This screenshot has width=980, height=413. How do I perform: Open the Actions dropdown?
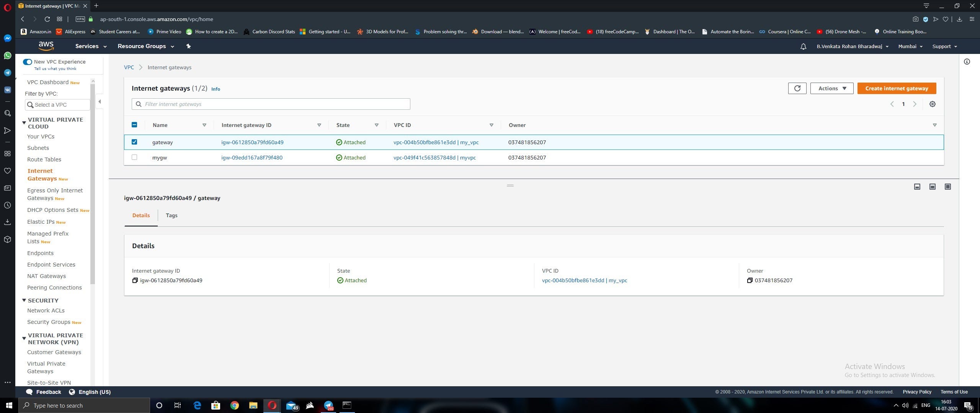pyautogui.click(x=832, y=88)
